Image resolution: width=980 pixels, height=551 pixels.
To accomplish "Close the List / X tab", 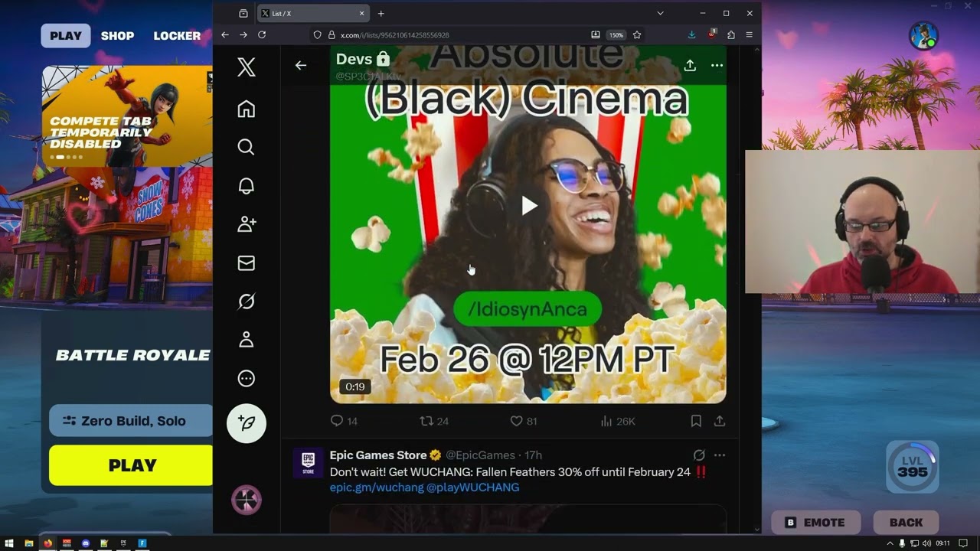I will coord(362,13).
